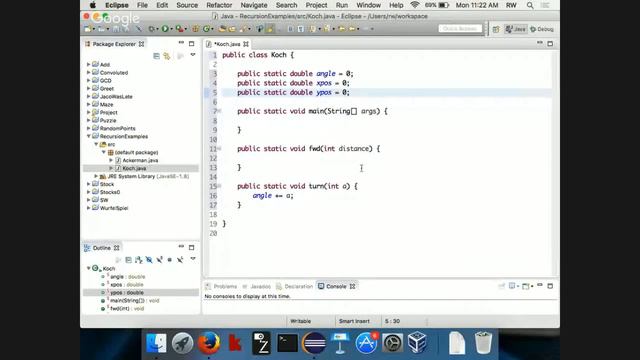Click the Run Last Tool external tools icon
Viewport: 640px width, 360px height.
(x=179, y=29)
